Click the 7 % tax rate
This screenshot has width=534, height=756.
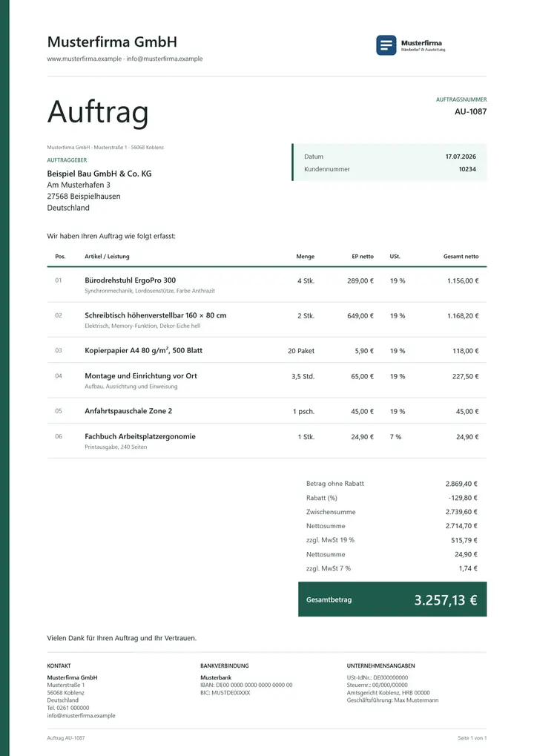point(395,437)
